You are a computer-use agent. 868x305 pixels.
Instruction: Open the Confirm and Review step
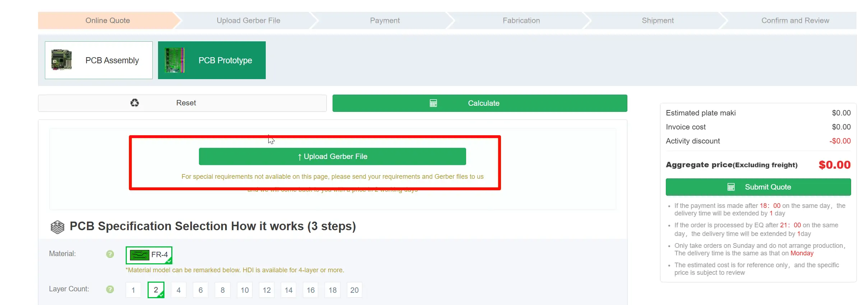tap(795, 21)
